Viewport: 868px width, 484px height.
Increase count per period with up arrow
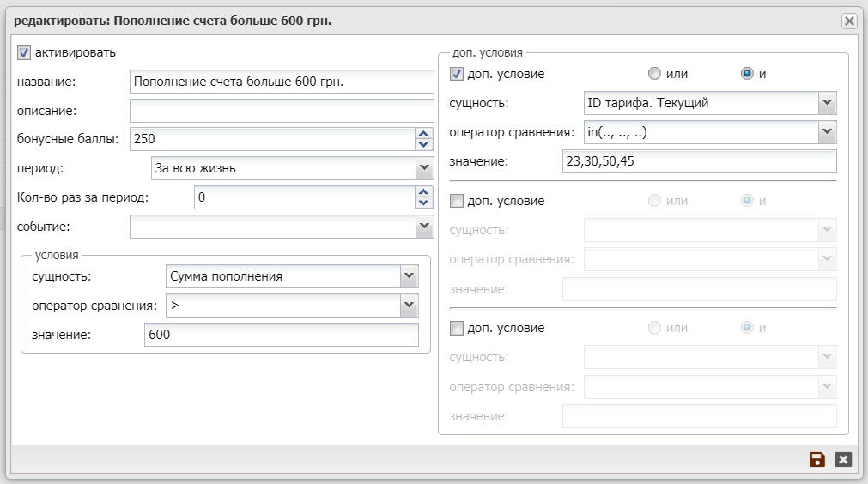pos(424,192)
